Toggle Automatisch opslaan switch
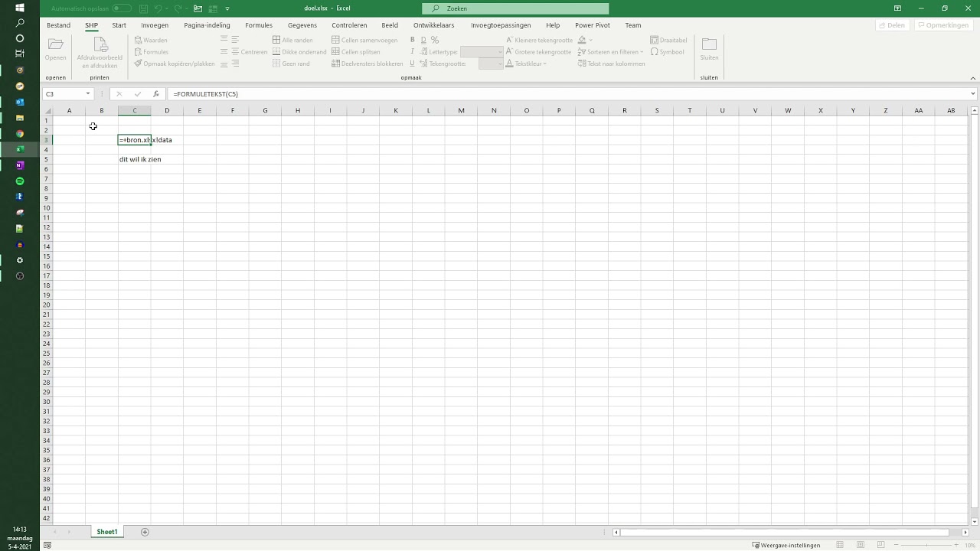The height and width of the screenshot is (551, 980). (121, 8)
